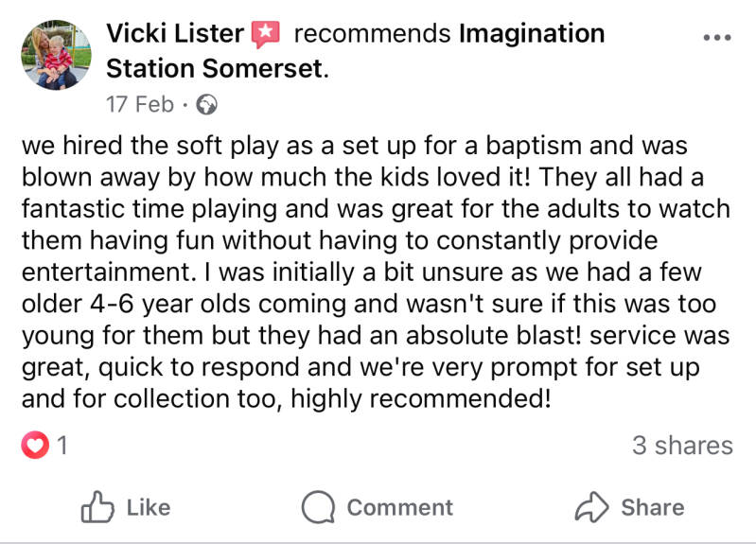Click the red star recommendation badge

266,35
